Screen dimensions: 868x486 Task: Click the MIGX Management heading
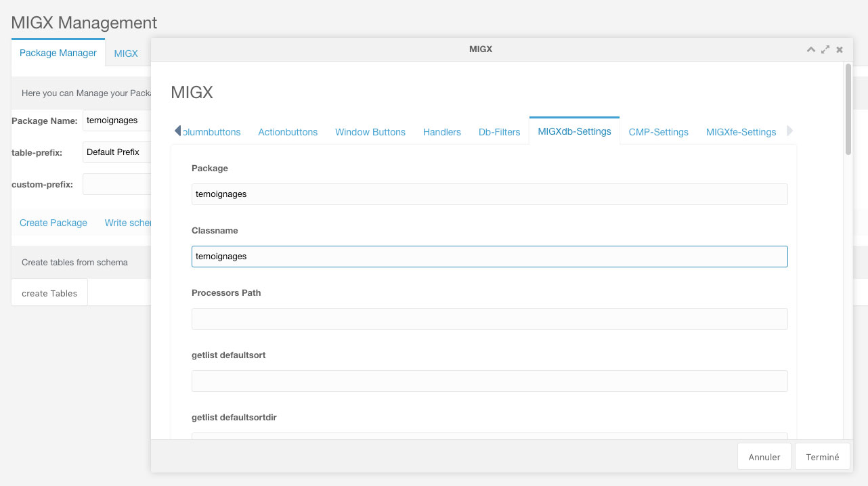84,23
